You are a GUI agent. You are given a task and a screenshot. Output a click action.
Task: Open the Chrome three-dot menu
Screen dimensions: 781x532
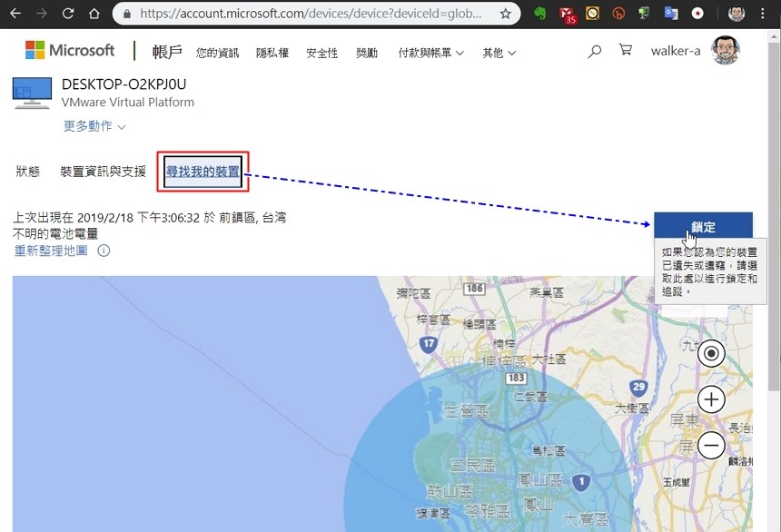click(763, 14)
